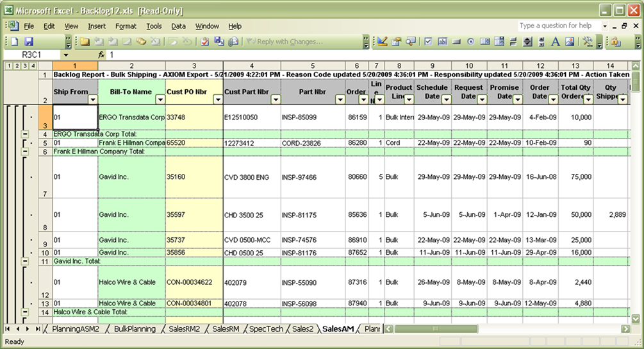Select the Text Box control tool
644x349 pixels.
pyautogui.click(x=442, y=42)
